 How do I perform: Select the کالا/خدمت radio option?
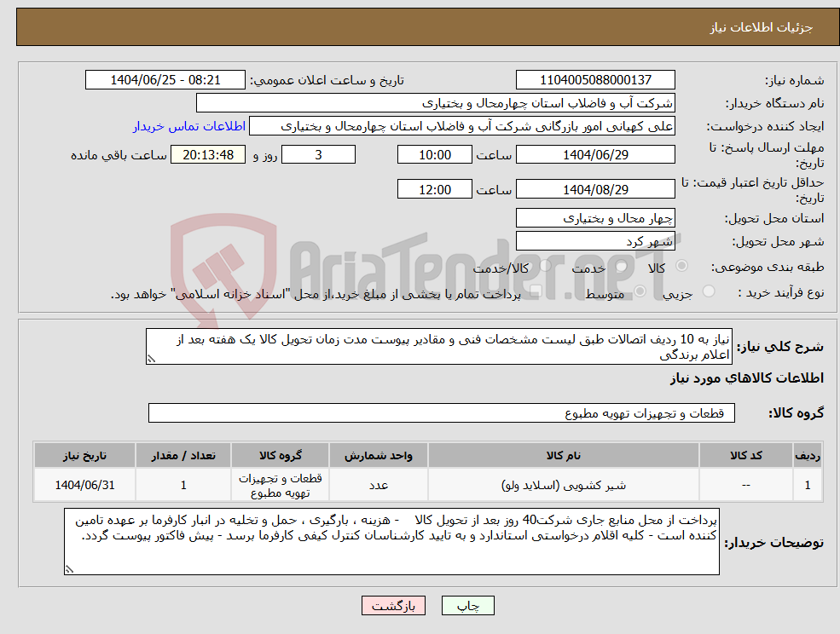pos(545,266)
